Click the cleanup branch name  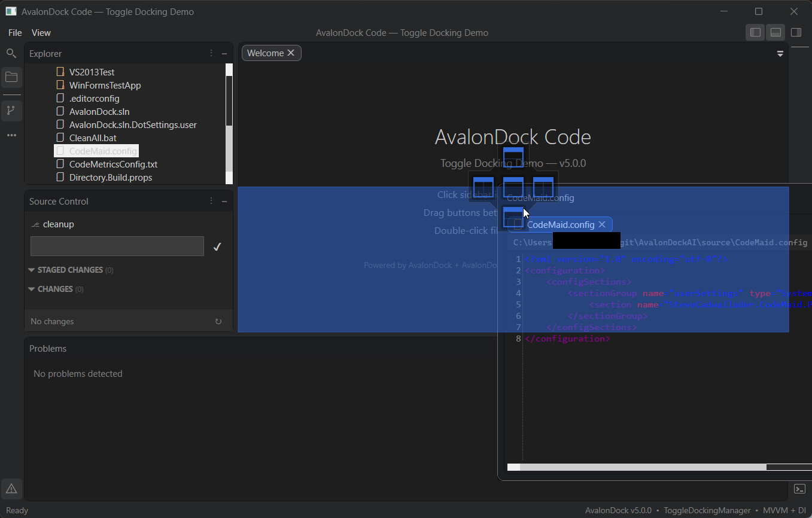[x=59, y=224]
